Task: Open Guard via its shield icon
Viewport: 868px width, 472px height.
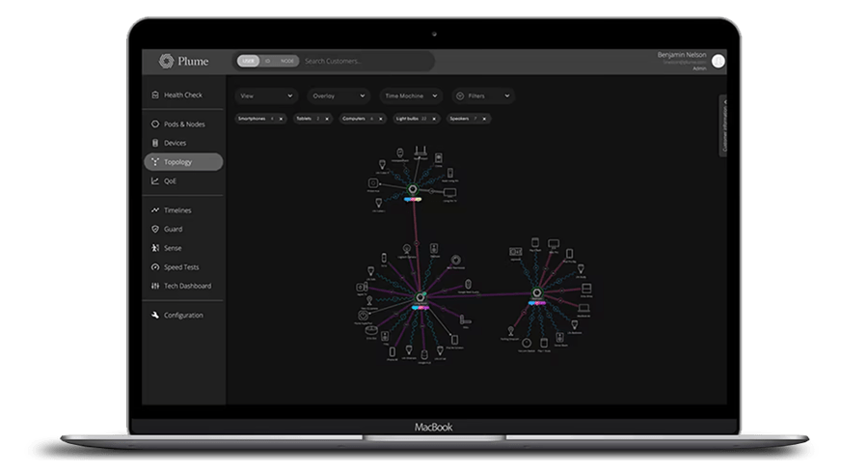Action: pyautogui.click(x=155, y=229)
